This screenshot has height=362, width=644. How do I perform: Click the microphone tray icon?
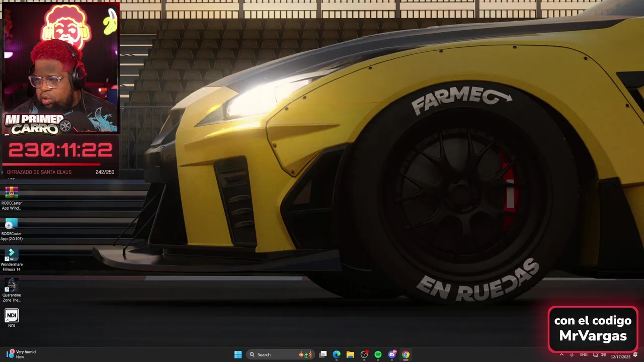(x=572, y=354)
